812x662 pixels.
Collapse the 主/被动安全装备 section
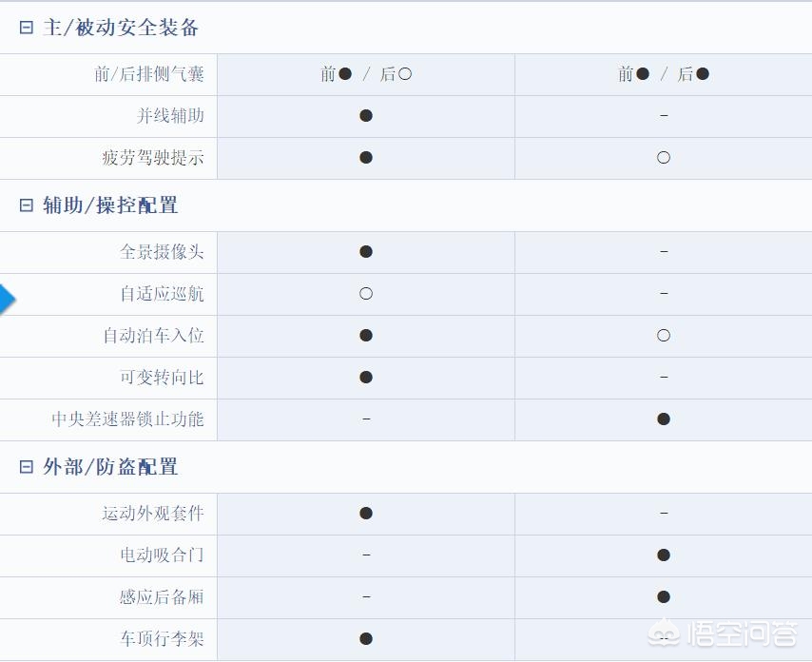26,28
